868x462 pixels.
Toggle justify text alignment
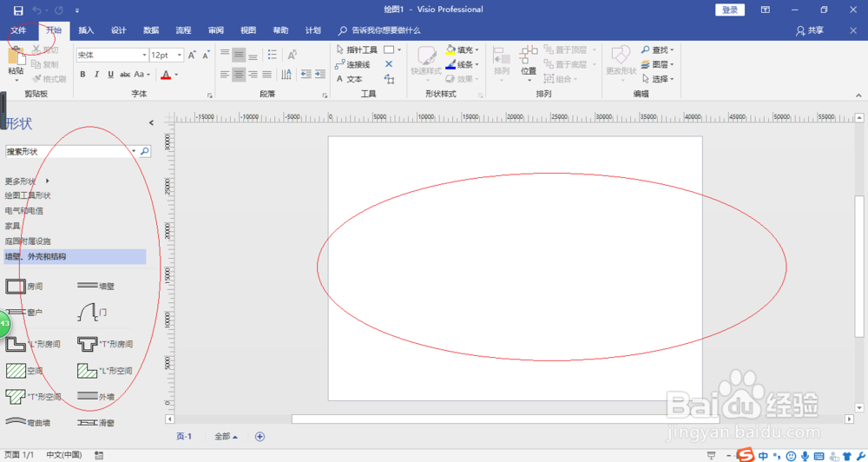[x=266, y=74]
